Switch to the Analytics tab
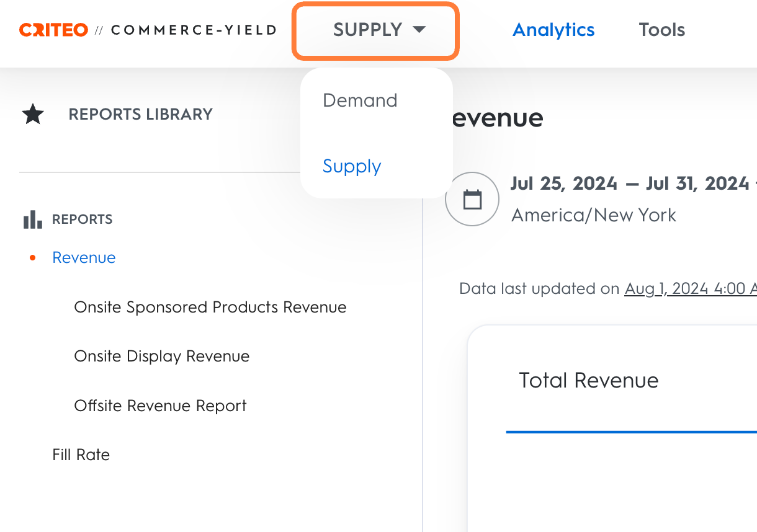This screenshot has width=757, height=532. (553, 30)
